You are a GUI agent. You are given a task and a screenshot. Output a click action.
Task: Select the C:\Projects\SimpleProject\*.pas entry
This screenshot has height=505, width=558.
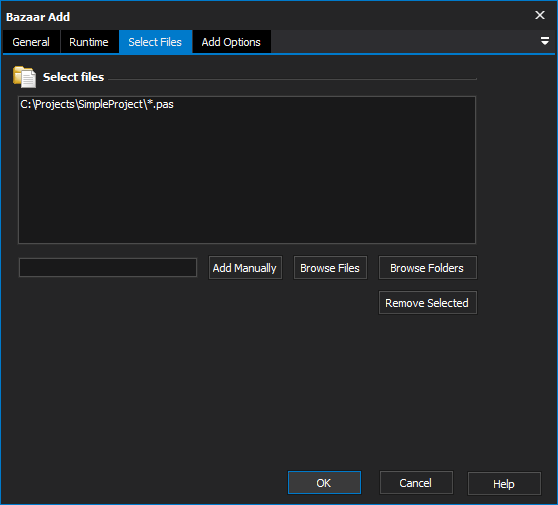(x=97, y=104)
